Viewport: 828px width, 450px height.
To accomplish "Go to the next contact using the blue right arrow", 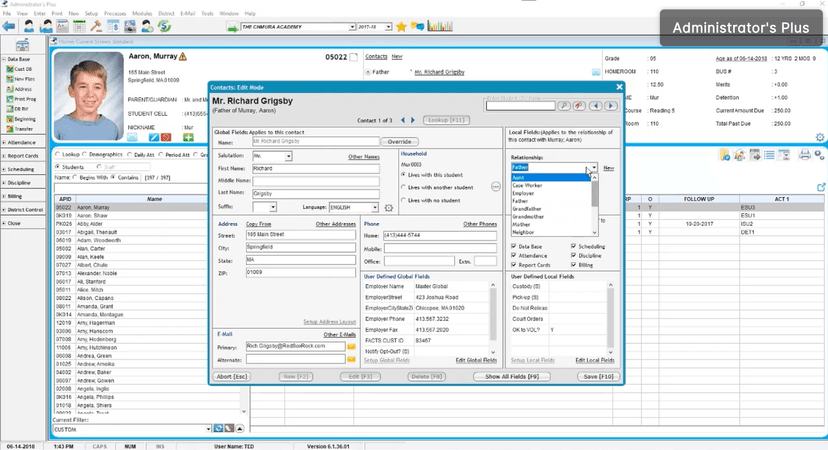I will (413, 120).
